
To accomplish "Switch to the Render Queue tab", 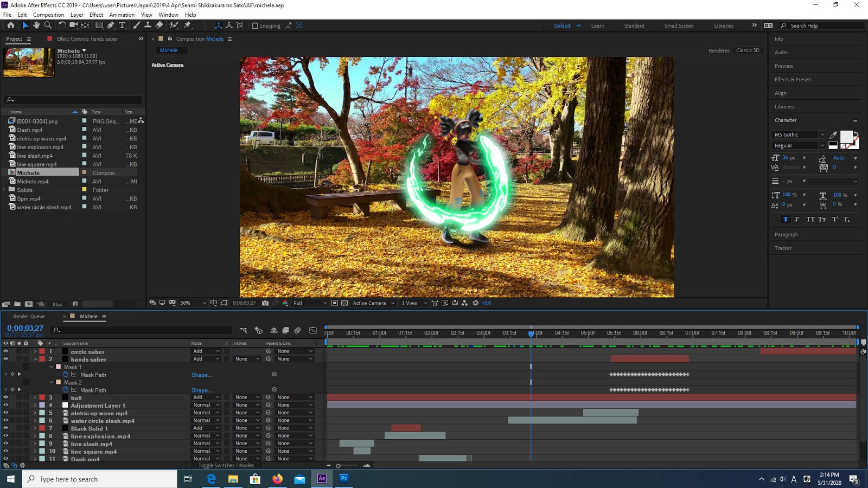I will coord(29,316).
